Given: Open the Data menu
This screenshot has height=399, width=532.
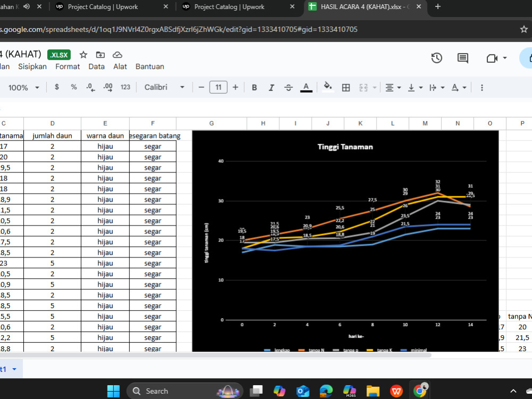Looking at the screenshot, I should pos(96,66).
